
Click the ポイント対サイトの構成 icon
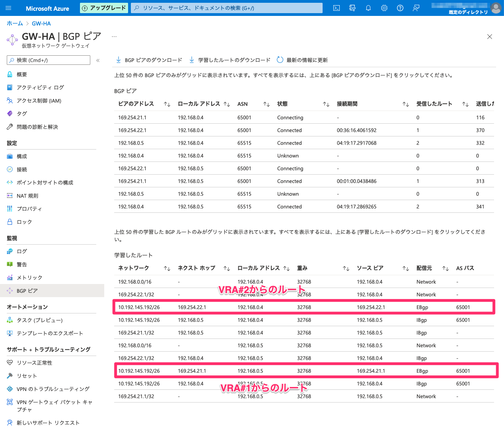pos(10,183)
